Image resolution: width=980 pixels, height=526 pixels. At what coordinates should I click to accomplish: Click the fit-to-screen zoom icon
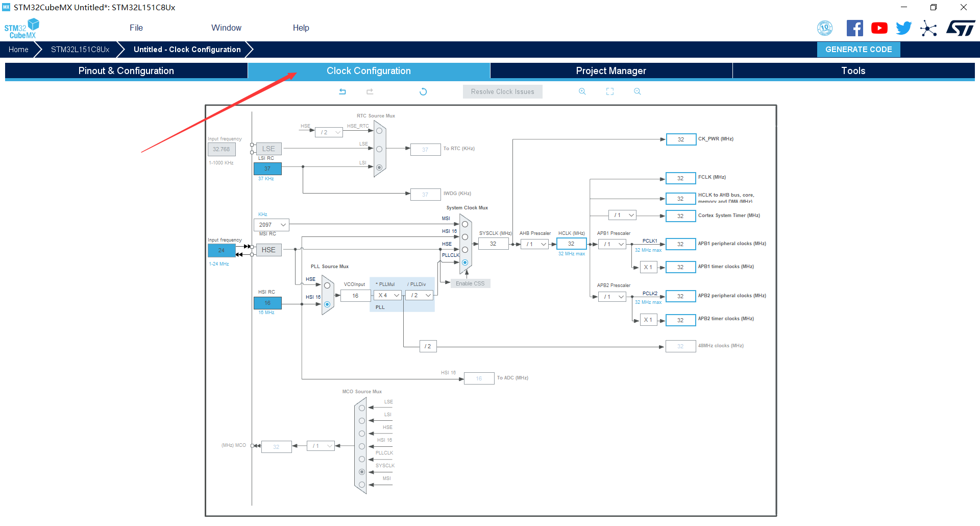(609, 91)
